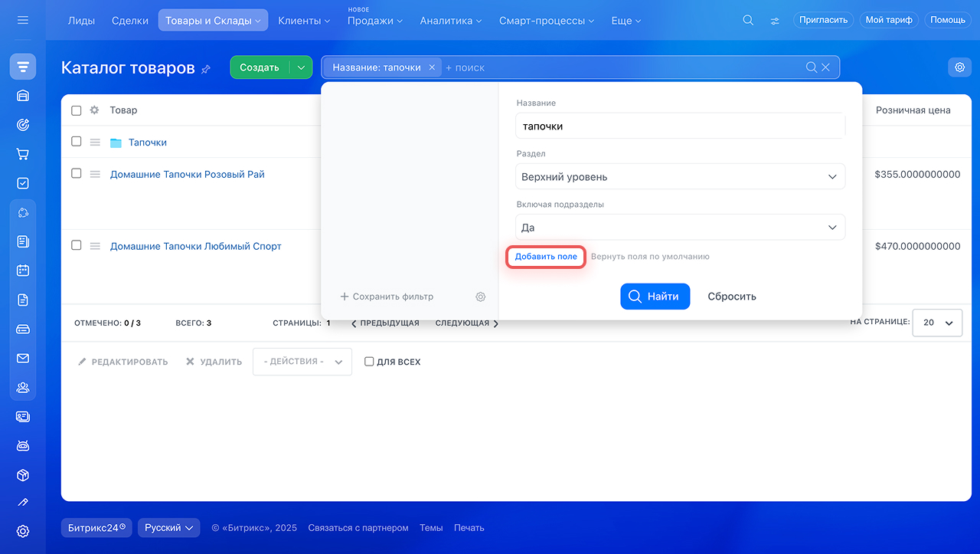Click the Создать button
The image size is (980, 554).
pos(260,67)
